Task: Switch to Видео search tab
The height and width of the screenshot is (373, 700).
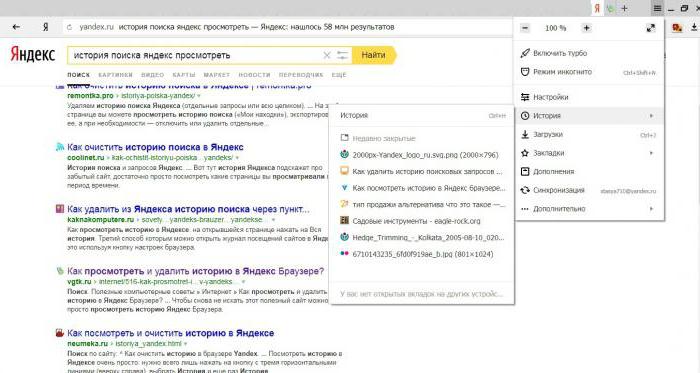Action: 153,75
